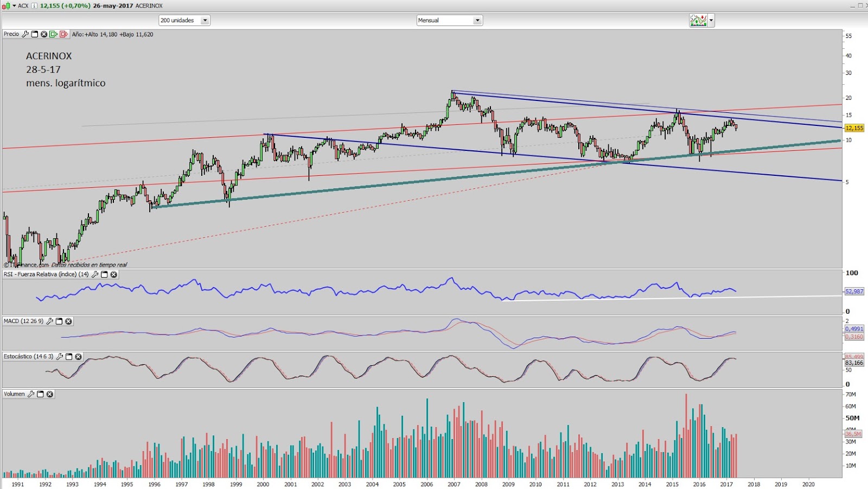Remove the Estocástico indicator panel
The height and width of the screenshot is (489, 868).
point(78,357)
